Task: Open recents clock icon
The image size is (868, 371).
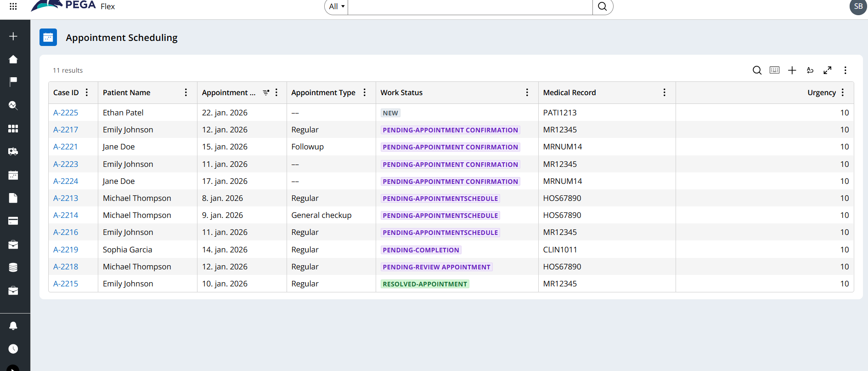Action: click(x=13, y=349)
